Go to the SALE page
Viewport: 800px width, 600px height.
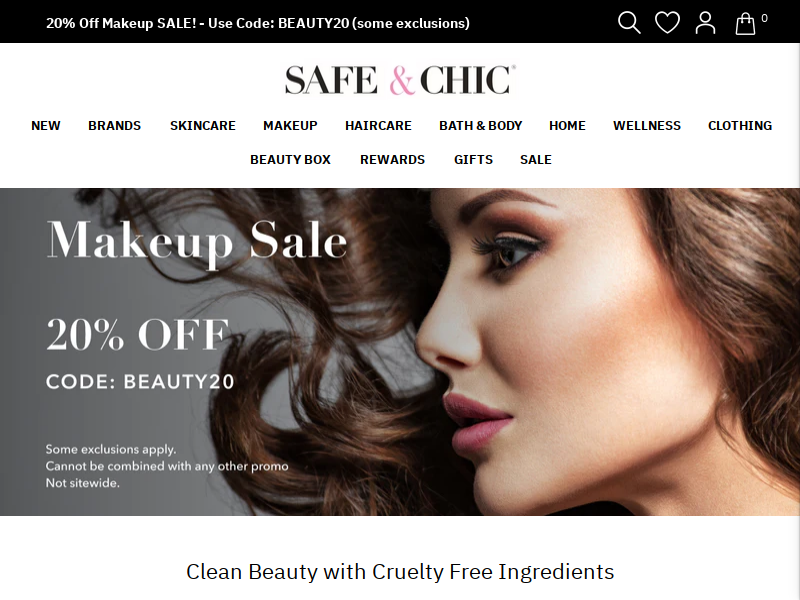click(x=536, y=160)
